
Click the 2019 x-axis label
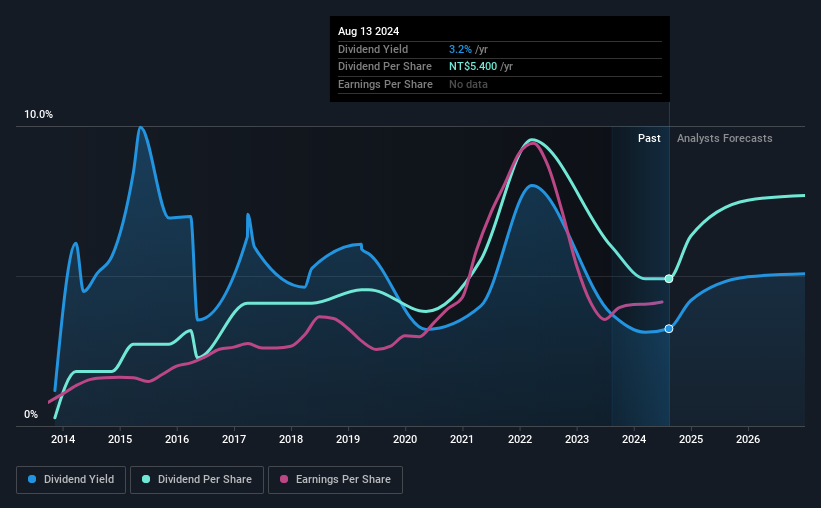click(x=348, y=439)
